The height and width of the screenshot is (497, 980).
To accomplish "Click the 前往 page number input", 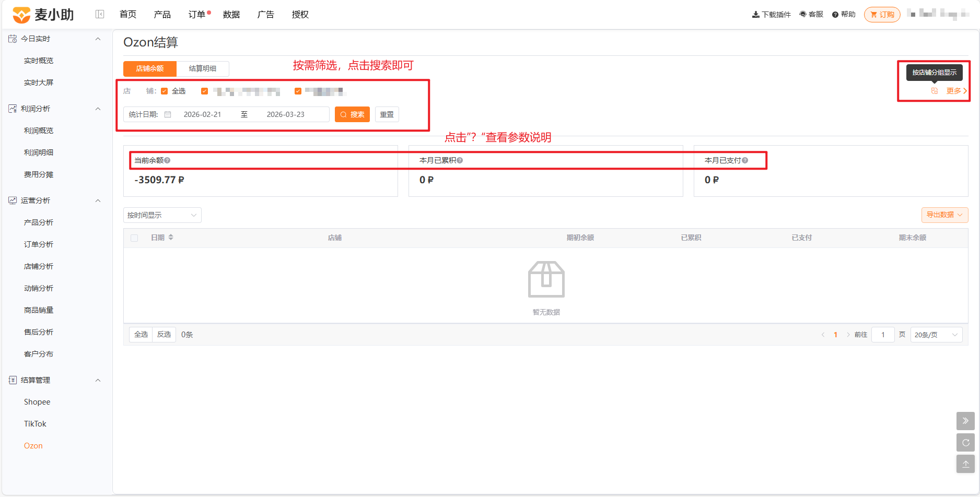I will [x=883, y=335].
